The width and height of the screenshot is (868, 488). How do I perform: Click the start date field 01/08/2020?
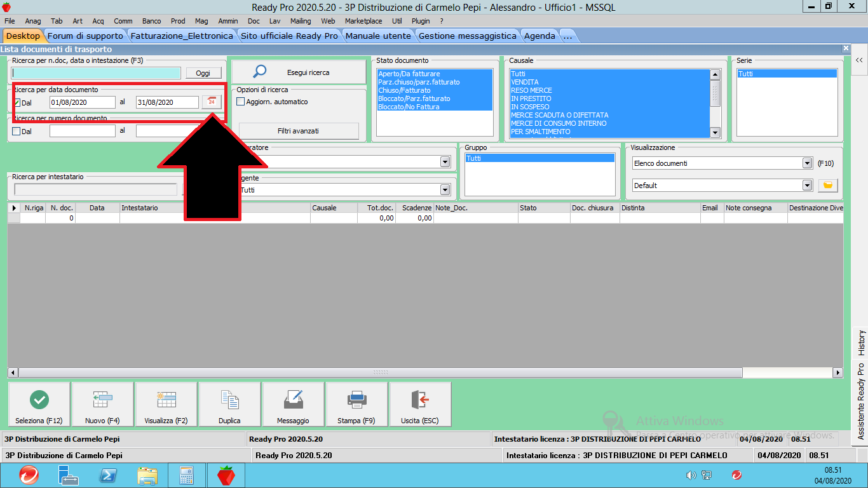click(83, 102)
